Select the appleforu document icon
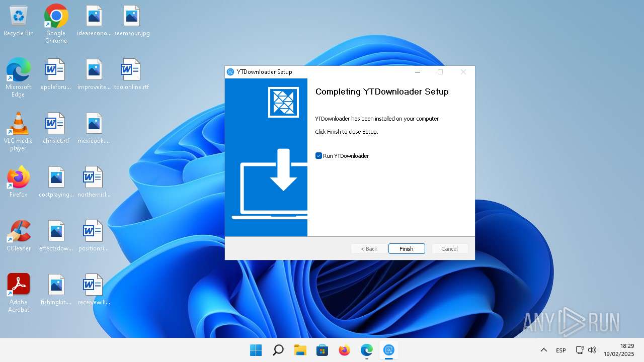Viewport: 644px width, 362px height. point(56,75)
